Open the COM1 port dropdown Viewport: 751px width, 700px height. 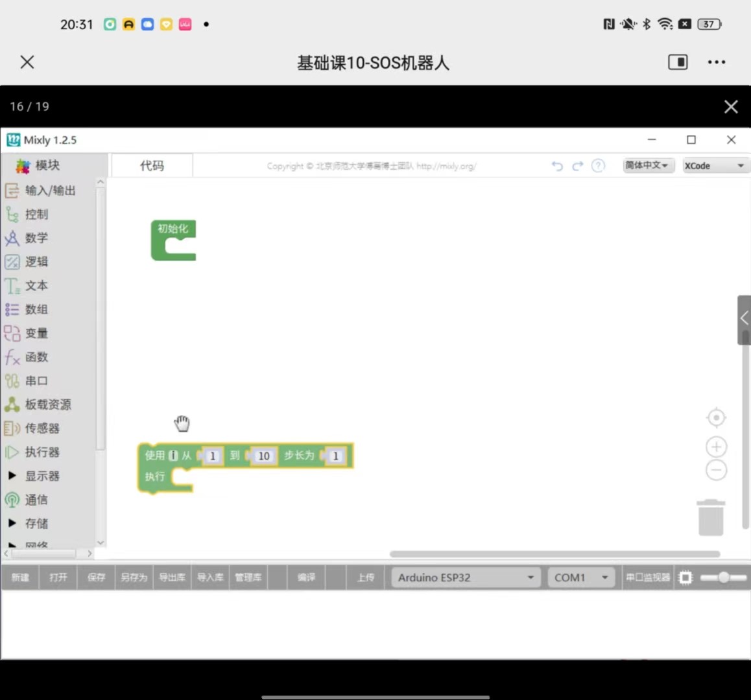click(x=580, y=577)
